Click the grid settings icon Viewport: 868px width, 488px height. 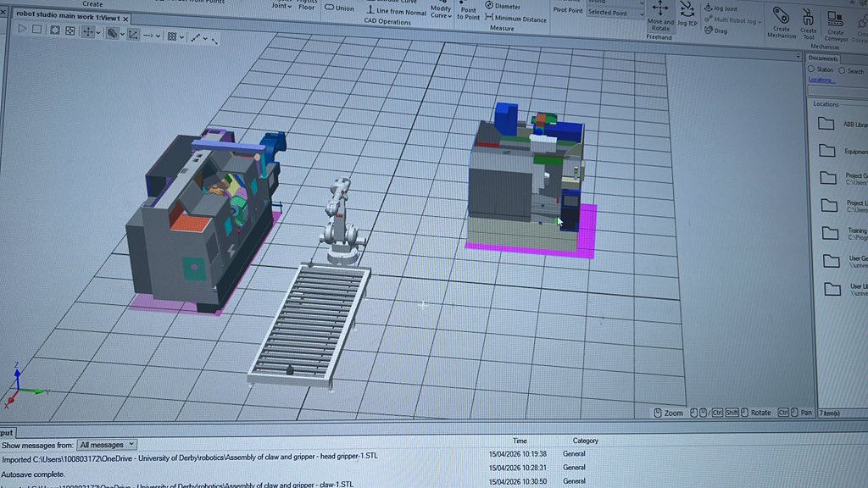coord(172,37)
